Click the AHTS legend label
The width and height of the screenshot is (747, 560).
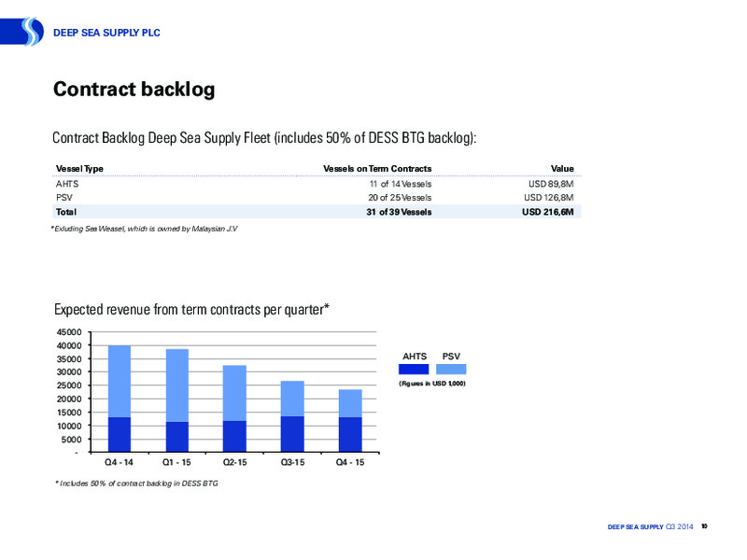[x=415, y=357]
